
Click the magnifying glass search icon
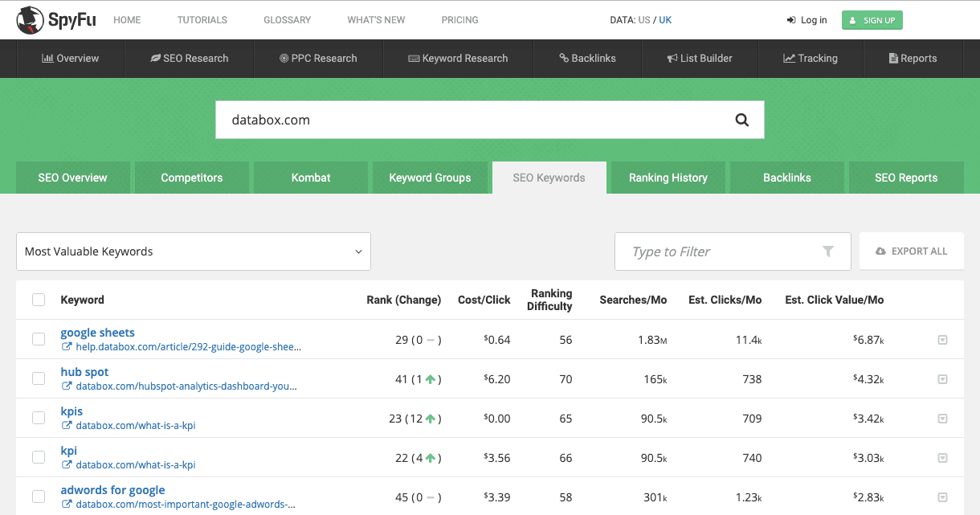click(741, 120)
